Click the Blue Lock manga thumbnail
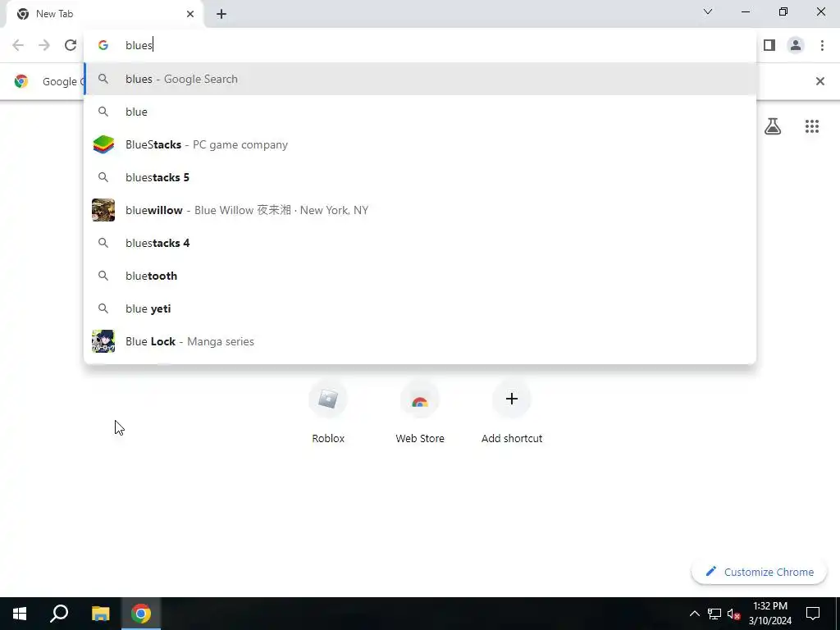840x630 pixels. [103, 341]
